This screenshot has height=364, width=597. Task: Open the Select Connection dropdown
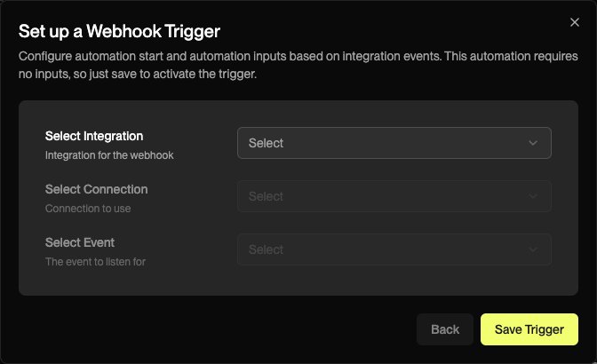(394, 196)
